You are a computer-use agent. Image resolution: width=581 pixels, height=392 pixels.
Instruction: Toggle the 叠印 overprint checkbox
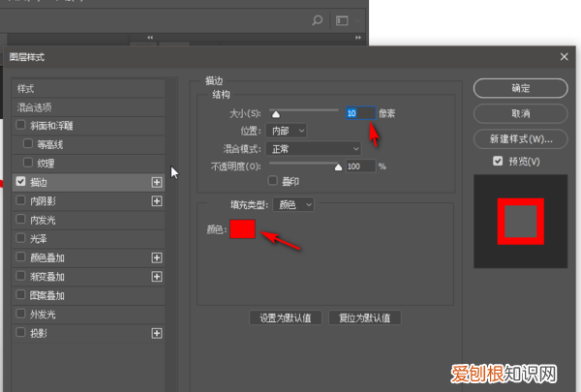point(273,180)
